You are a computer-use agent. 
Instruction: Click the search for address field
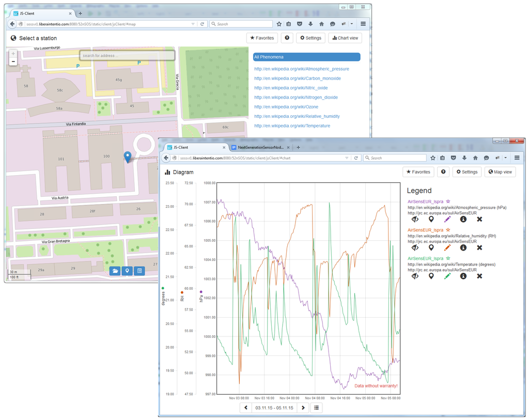(127, 55)
